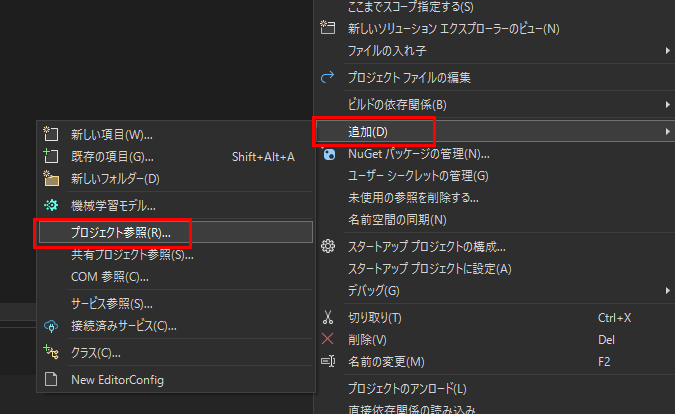Click the 接続済みサービス cloud icon
Screen dimensions: 675x414
click(51, 326)
